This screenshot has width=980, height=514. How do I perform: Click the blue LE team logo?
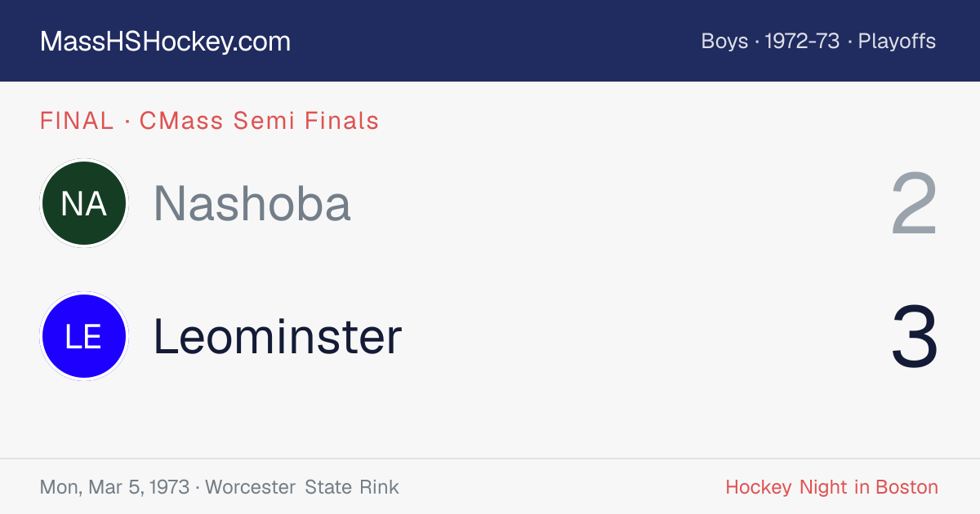click(x=84, y=336)
